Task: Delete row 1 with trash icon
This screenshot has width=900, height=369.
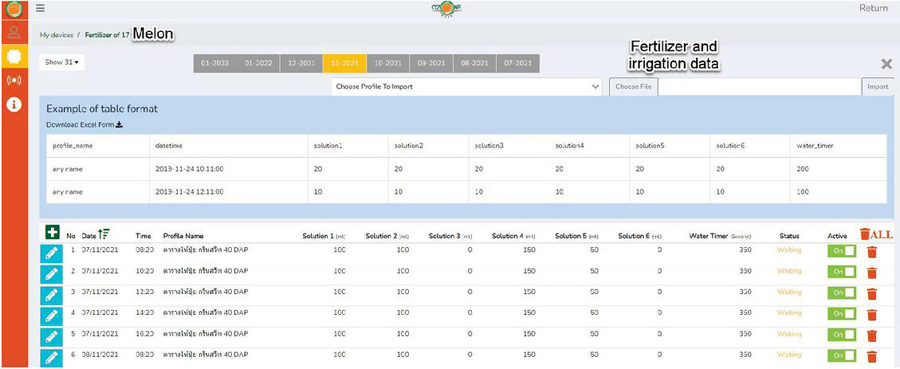Action: click(x=872, y=252)
